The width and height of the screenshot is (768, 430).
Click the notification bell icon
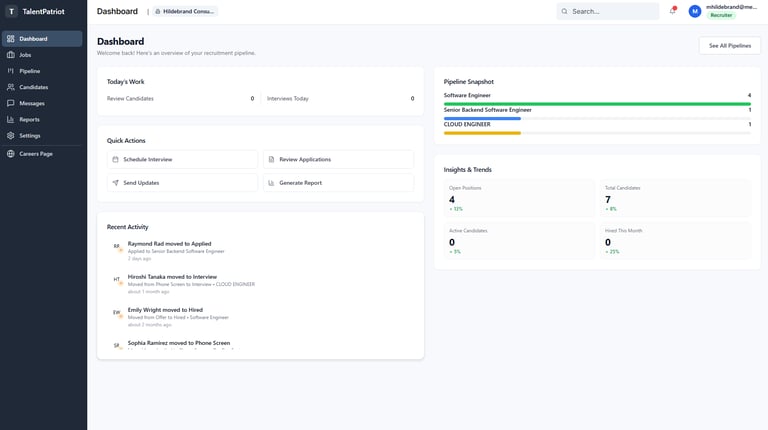coord(673,11)
